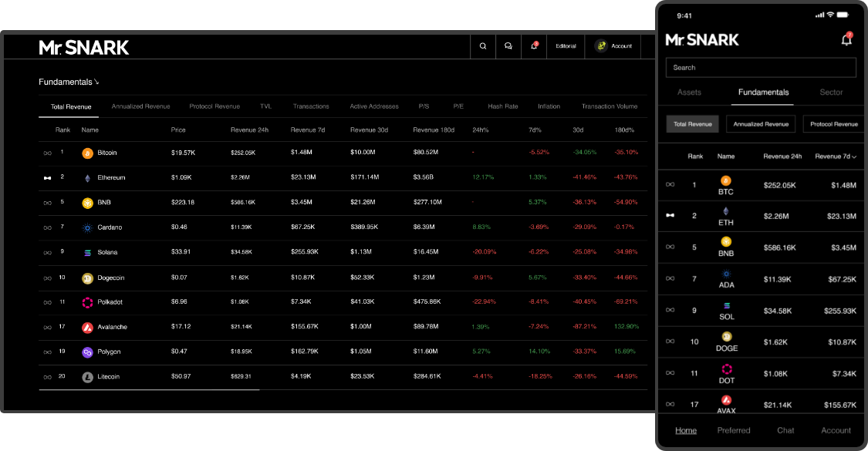Open search in the desktop header
868x451 pixels.
point(483,46)
